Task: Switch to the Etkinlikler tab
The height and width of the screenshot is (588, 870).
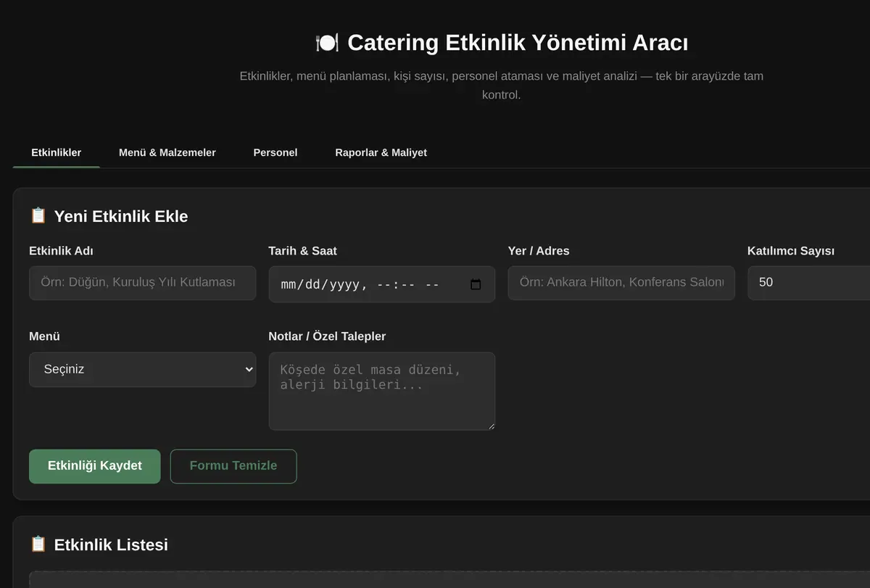Action: point(57,152)
